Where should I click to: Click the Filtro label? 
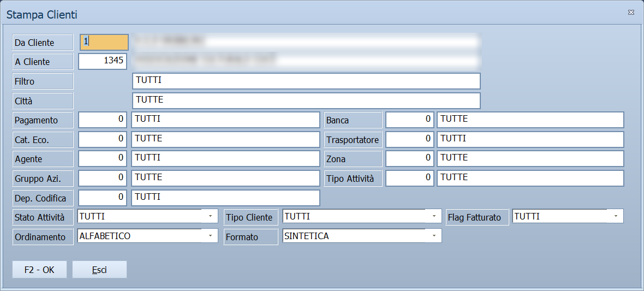[43, 81]
